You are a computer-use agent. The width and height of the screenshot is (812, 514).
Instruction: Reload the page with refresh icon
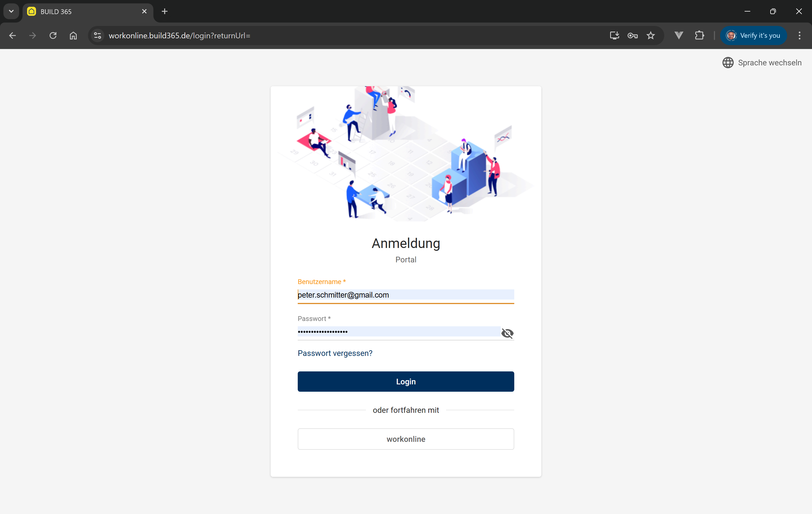[53, 36]
